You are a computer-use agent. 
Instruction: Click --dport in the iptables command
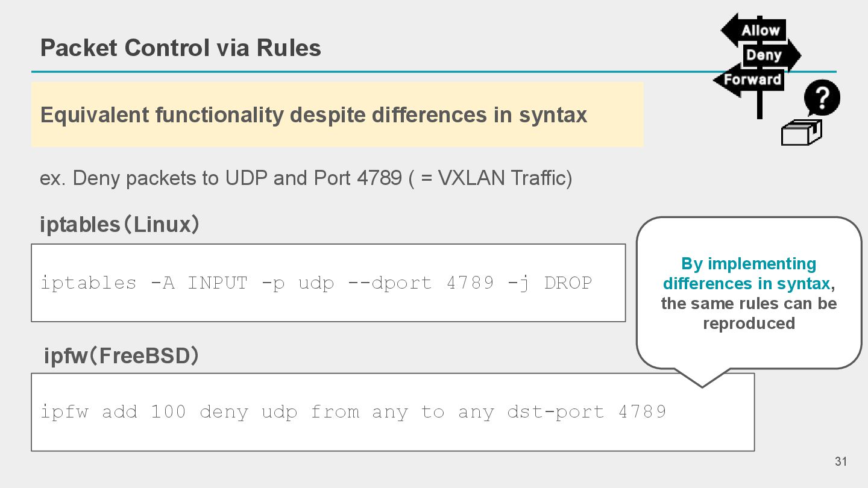(x=390, y=283)
